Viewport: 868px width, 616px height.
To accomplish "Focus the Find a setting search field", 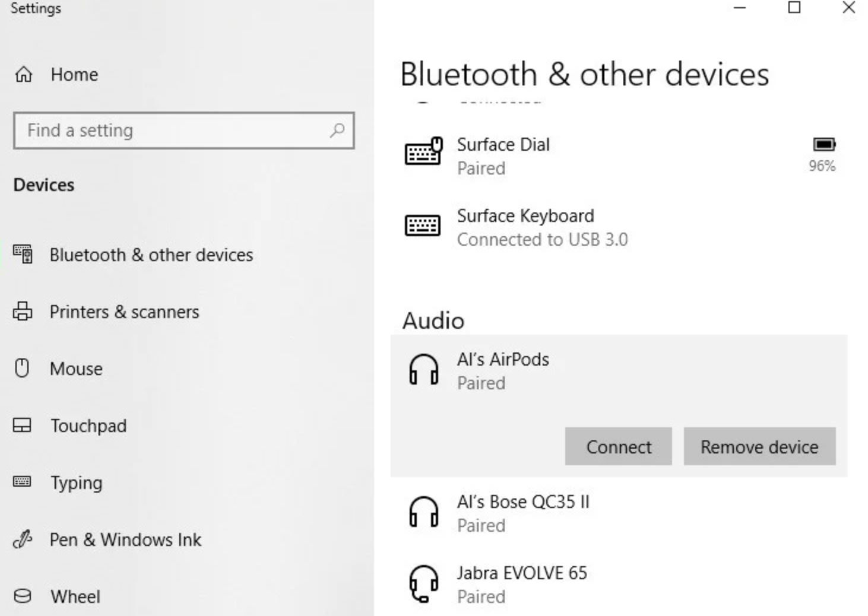I will coord(175,131).
